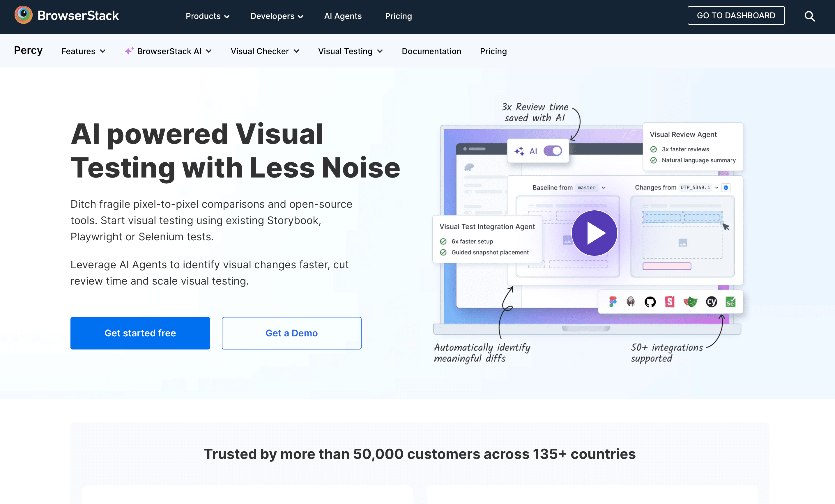Click the "Changes from" label

655,188
